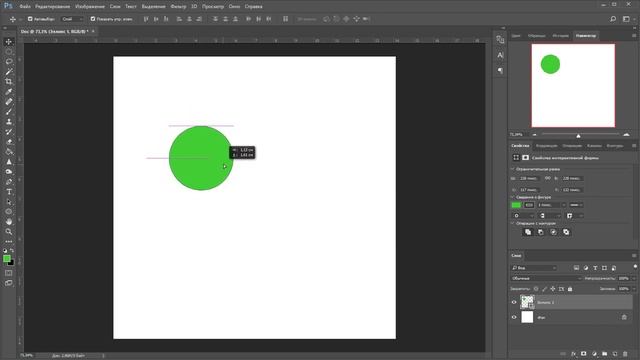Filter layers by type (T) icon
Screen dimensions: 640x360
(595, 268)
